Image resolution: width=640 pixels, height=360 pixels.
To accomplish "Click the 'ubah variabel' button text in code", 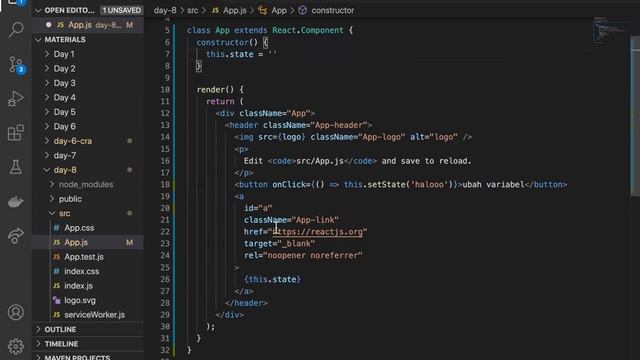I will [493, 184].
